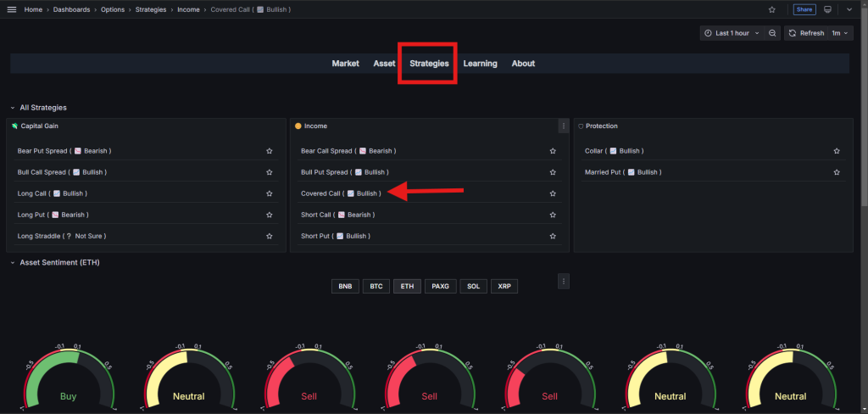The width and height of the screenshot is (868, 414).
Task: Toggle favorite star for Married Put
Action: 837,172
